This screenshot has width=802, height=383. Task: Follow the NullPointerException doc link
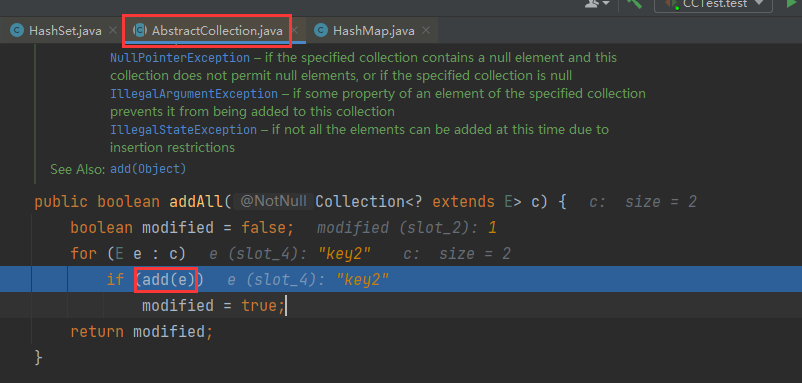pos(180,58)
